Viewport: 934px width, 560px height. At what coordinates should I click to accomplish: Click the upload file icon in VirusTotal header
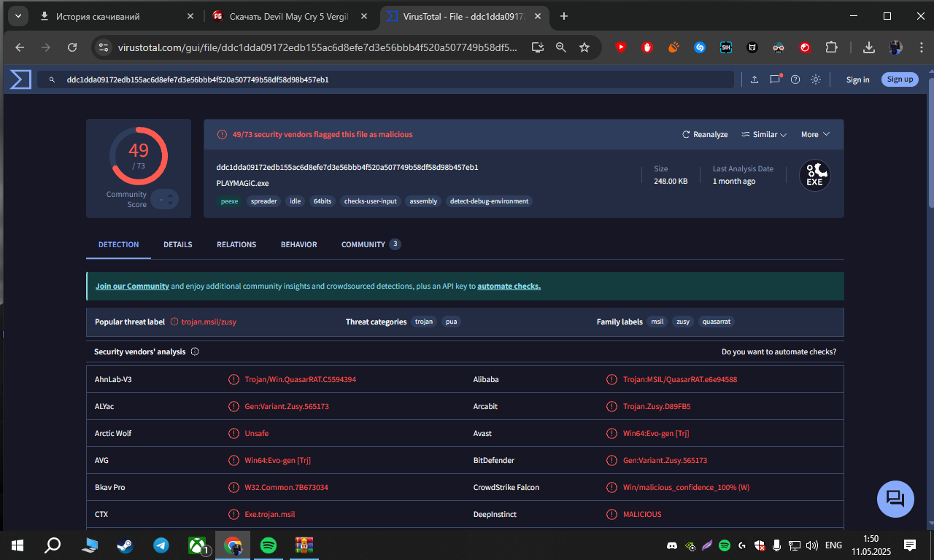(x=754, y=79)
